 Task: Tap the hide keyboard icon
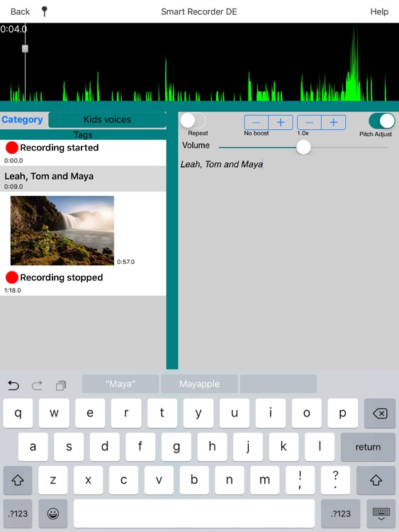click(x=381, y=514)
